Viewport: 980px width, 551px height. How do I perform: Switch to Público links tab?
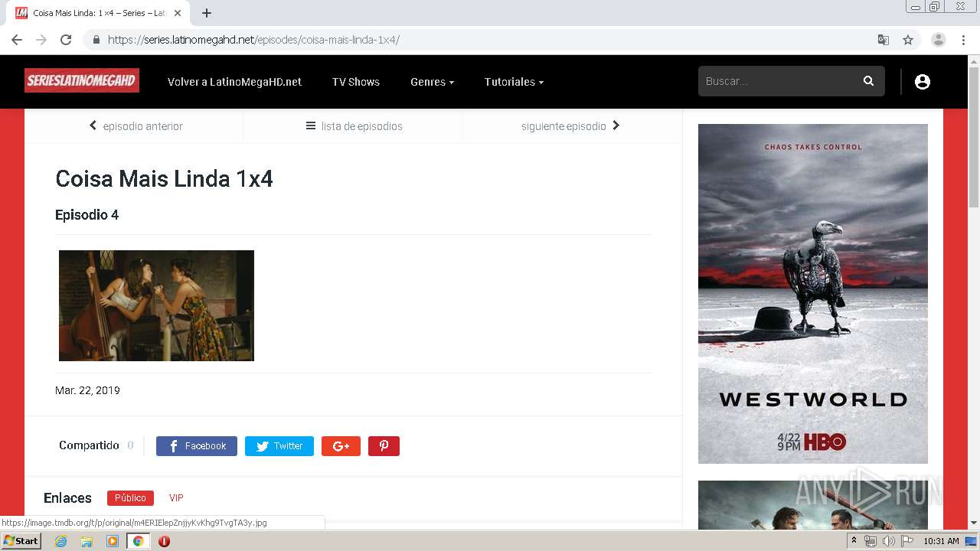pyautogui.click(x=130, y=498)
